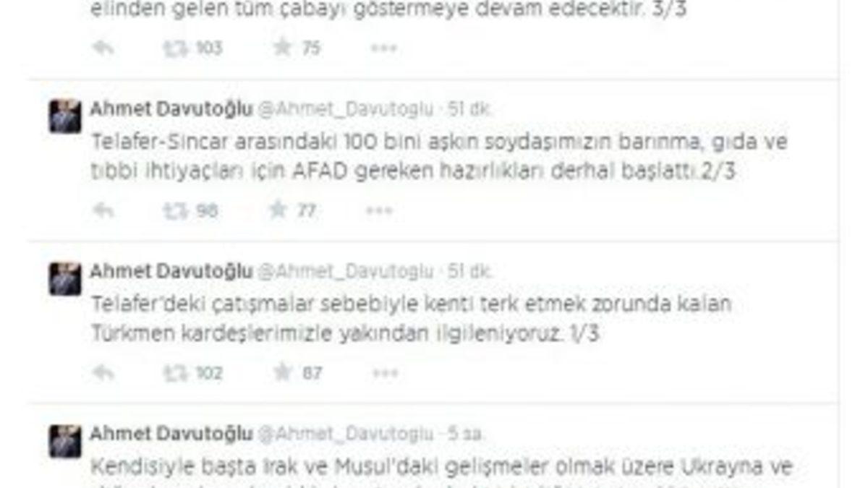Screen dimensions: 868x488
Task: Open Ahmet Davutoğlu name on 2/3 tweet
Action: click(171, 109)
